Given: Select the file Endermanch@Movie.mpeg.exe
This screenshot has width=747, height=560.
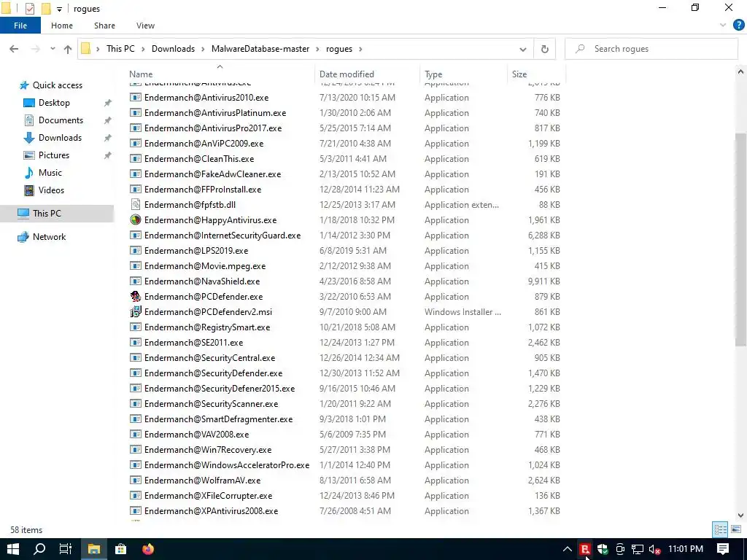Looking at the screenshot, I should (205, 265).
